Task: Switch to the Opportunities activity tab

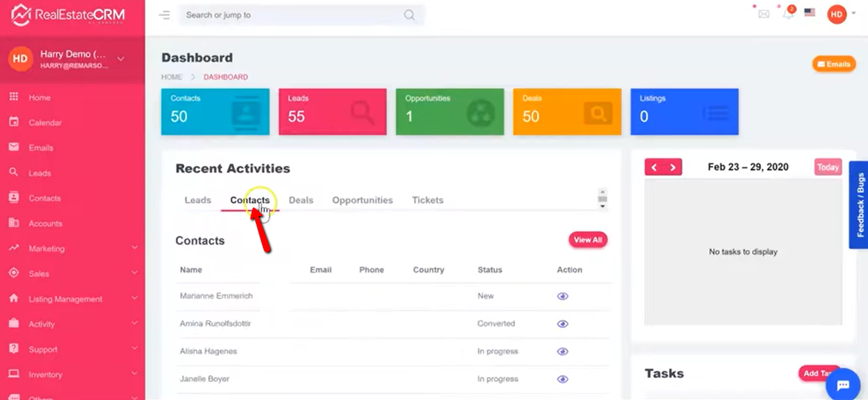Action: 362,200
